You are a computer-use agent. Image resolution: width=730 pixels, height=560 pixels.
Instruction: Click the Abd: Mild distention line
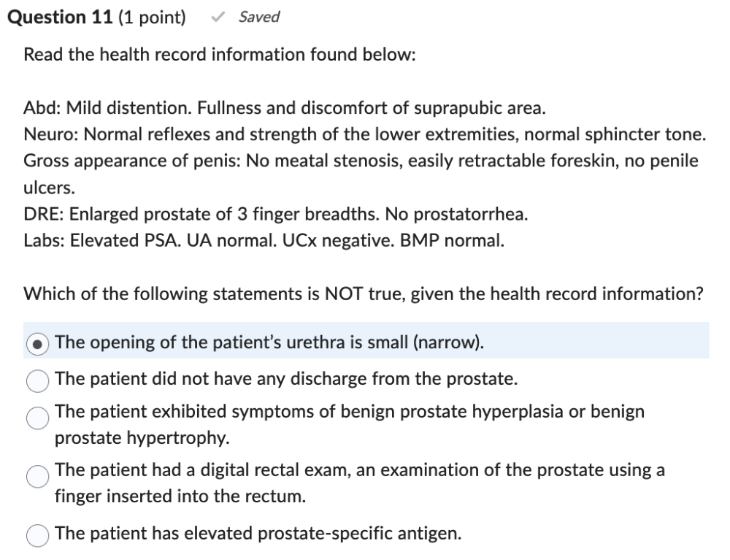[x=285, y=109]
